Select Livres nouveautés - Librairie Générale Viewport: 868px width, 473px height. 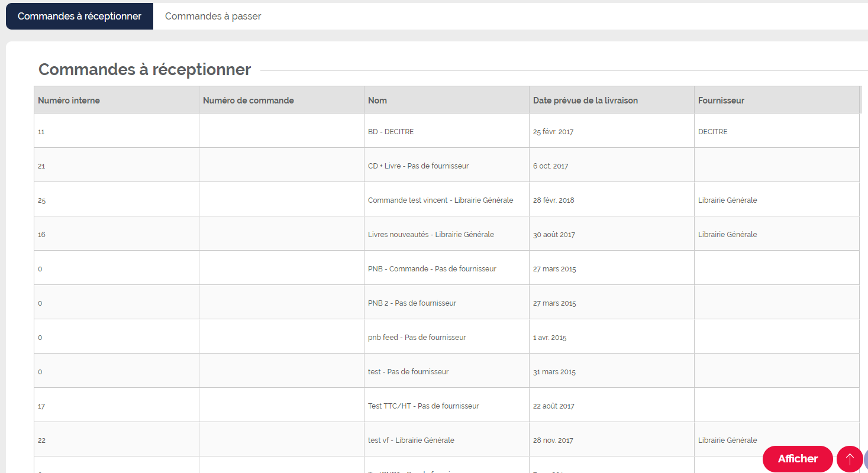[447, 234]
